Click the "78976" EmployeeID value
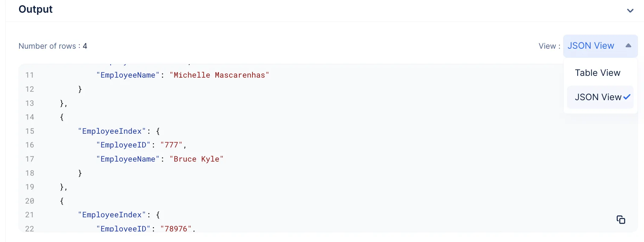This screenshot has width=644, height=242. 176,228
